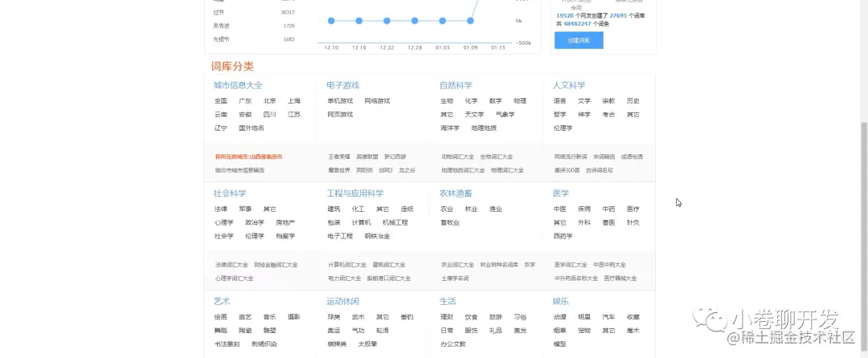
Task: Select the 天文学 subcategory
Action: (474, 114)
